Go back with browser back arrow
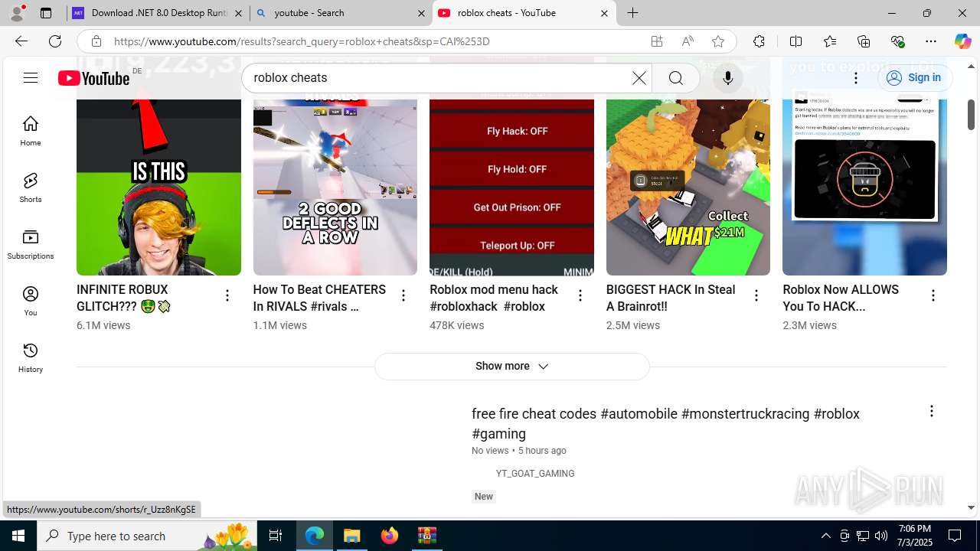This screenshot has width=980, height=551. tap(21, 41)
